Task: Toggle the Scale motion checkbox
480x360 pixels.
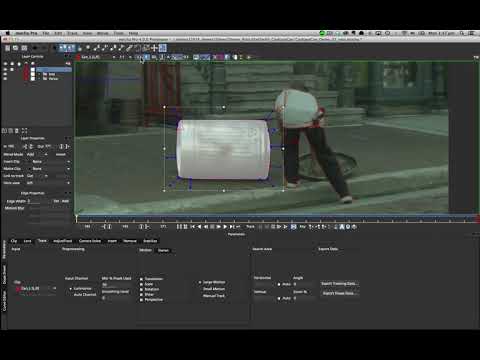Action: click(x=141, y=284)
